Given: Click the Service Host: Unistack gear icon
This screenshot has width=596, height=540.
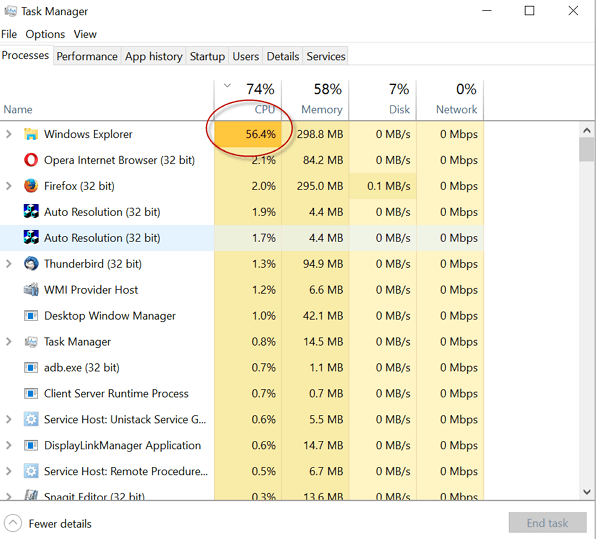Looking at the screenshot, I should [31, 419].
